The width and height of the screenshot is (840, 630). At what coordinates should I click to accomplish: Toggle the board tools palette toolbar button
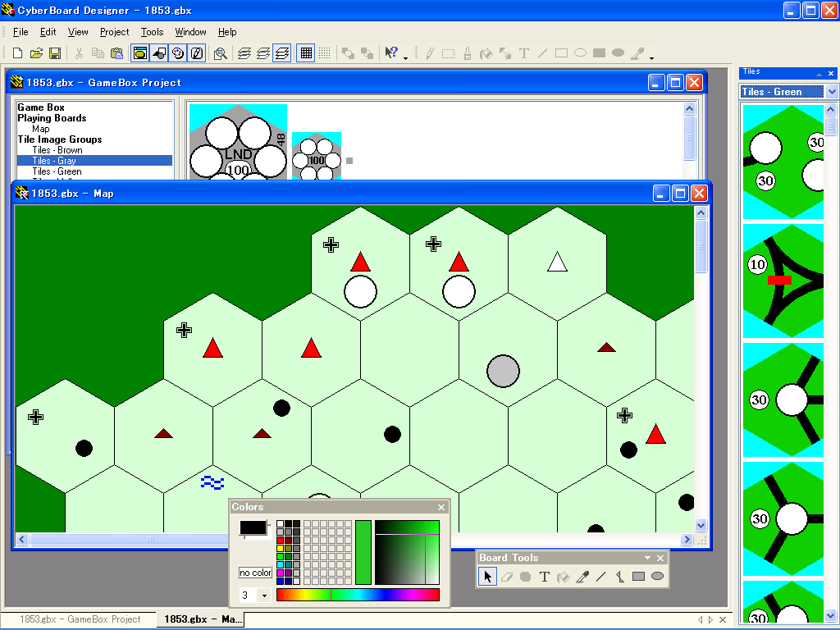[197, 53]
